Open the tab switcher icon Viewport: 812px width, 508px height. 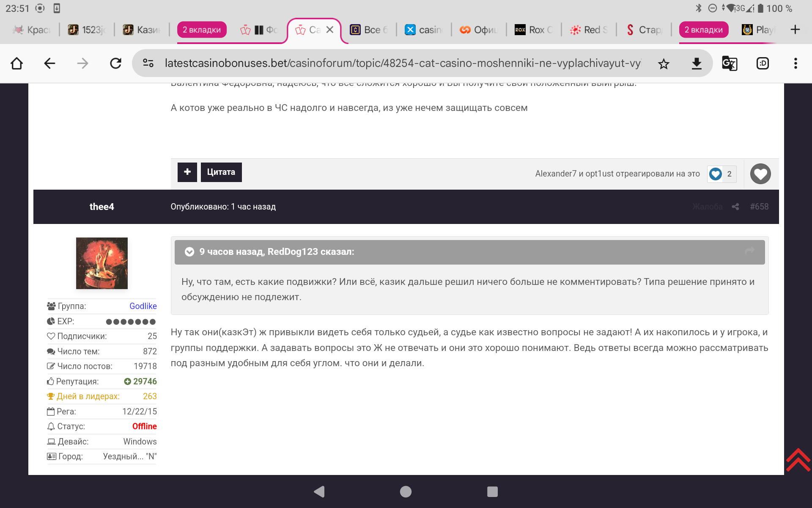(x=762, y=63)
